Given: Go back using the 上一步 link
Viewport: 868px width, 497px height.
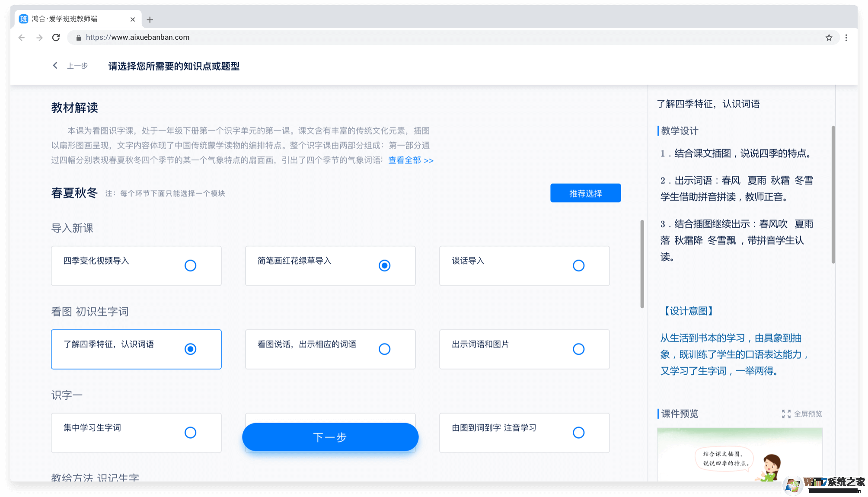Looking at the screenshot, I should click(x=77, y=66).
